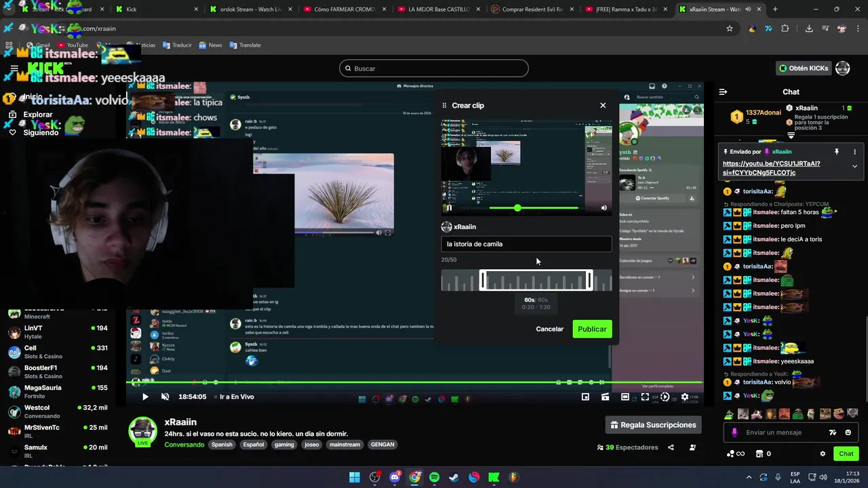Click the clip trim range selector
This screenshot has width=868, height=488.
coord(536,280)
